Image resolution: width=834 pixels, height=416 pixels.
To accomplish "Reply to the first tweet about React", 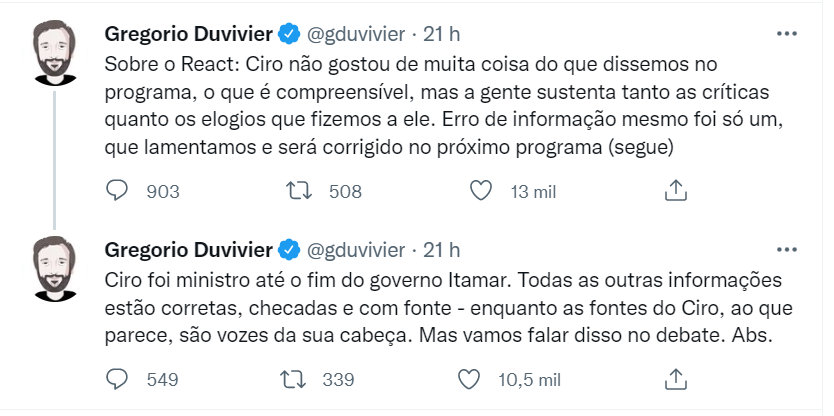I will (x=116, y=190).
